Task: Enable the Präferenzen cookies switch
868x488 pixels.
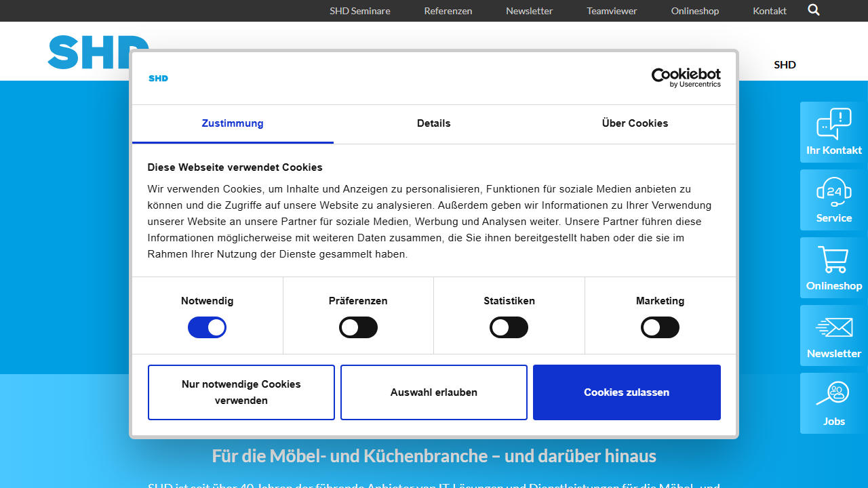Action: click(358, 328)
